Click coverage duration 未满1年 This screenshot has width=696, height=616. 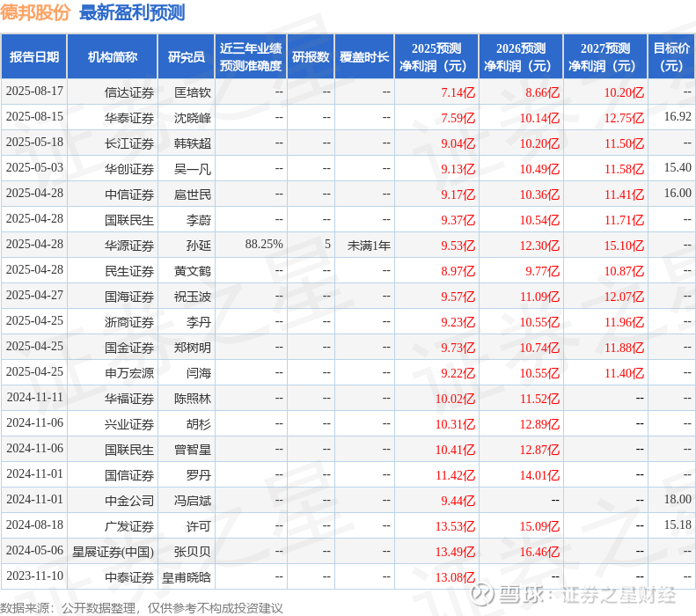369,246
